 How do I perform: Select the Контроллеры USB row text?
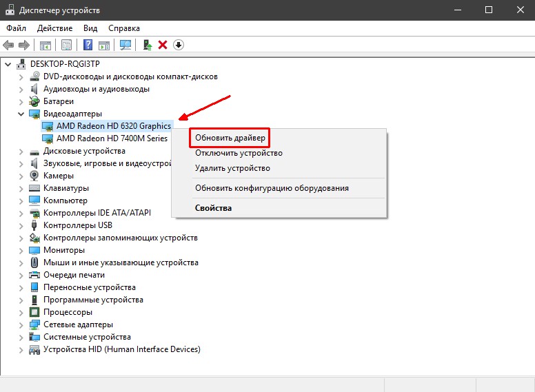click(78, 225)
